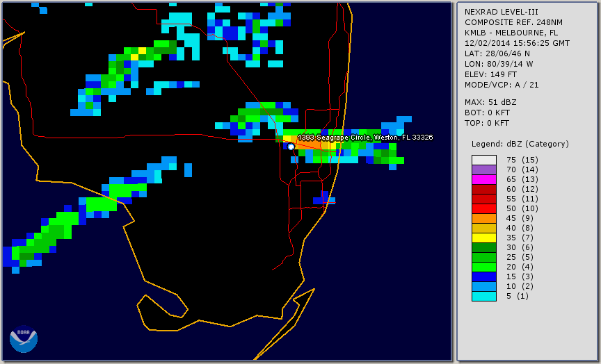
Task: Select the 40 dBZ gold legend swatch
Action: pyautogui.click(x=484, y=228)
